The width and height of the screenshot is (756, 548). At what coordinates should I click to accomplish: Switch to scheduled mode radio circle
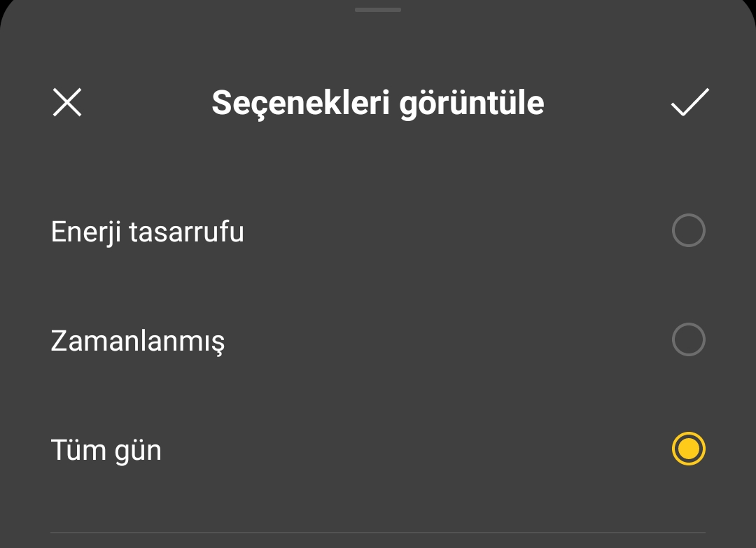tap(688, 340)
